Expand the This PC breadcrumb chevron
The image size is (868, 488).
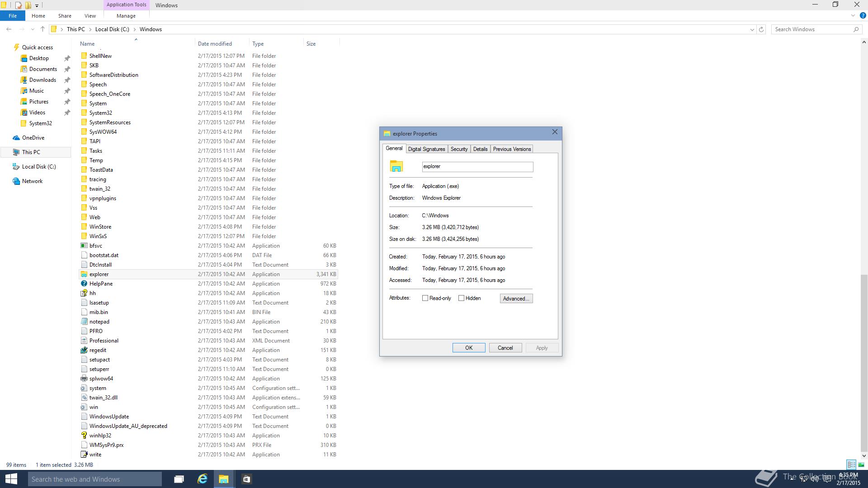tap(90, 29)
